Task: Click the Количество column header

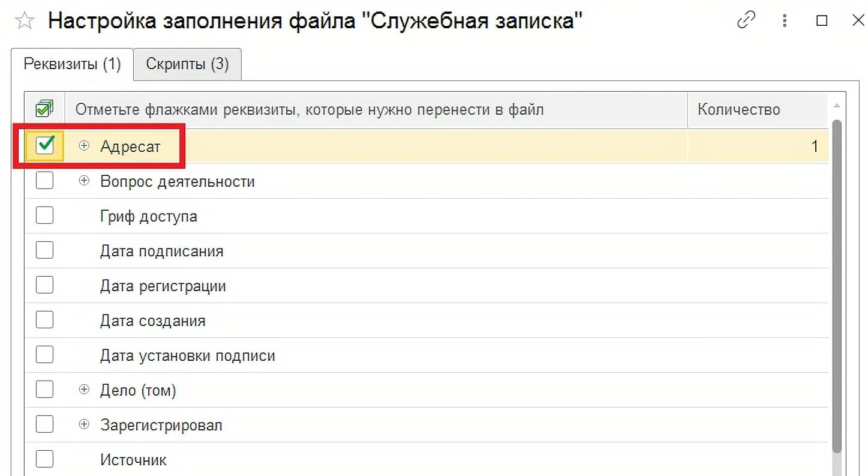Action: [738, 110]
